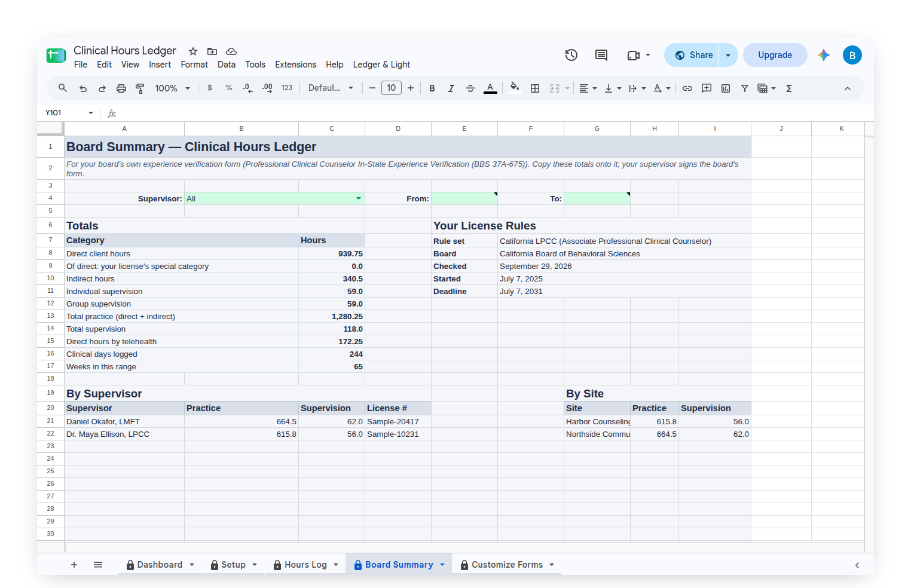Add a comment with the toolbar comment icon
Image resolution: width=911 pixels, height=588 pixels.
(707, 88)
